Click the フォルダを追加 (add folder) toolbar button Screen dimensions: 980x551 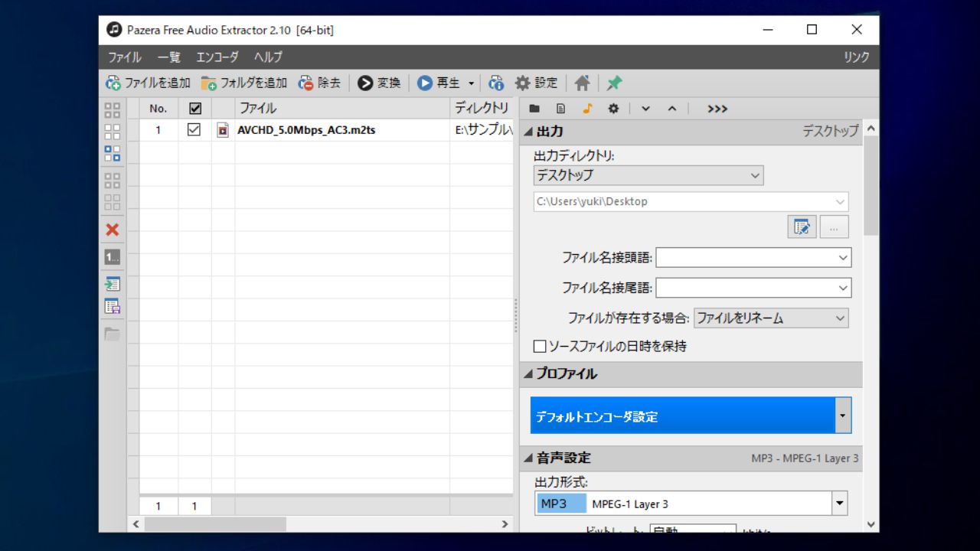[244, 83]
